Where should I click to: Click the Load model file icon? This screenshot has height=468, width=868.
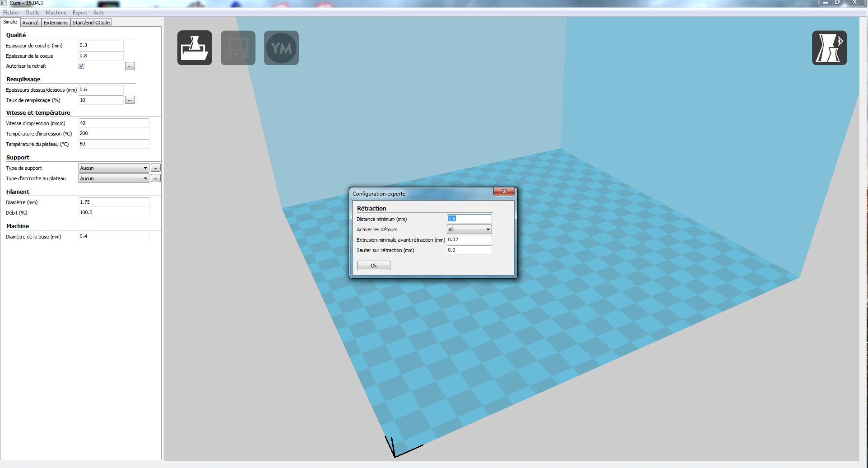coord(195,48)
